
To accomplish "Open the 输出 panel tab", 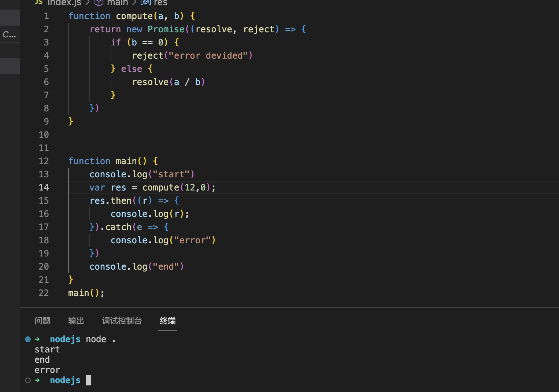I will tap(76, 321).
